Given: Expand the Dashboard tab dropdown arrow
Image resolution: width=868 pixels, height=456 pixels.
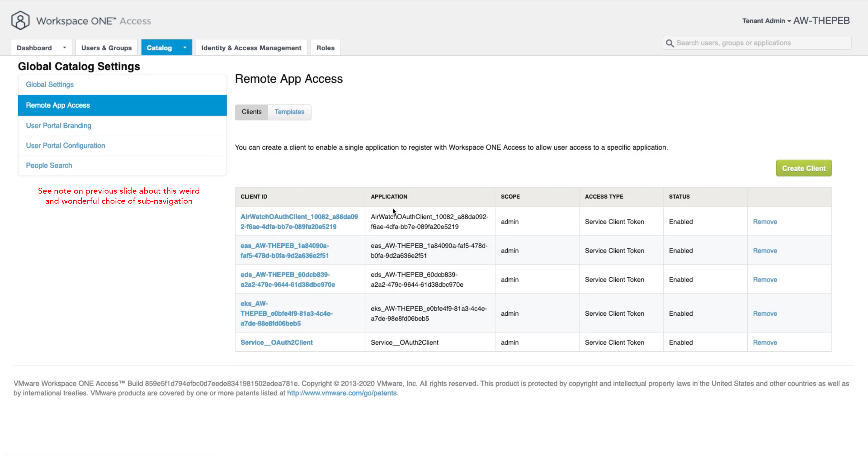Looking at the screenshot, I should 64,48.
